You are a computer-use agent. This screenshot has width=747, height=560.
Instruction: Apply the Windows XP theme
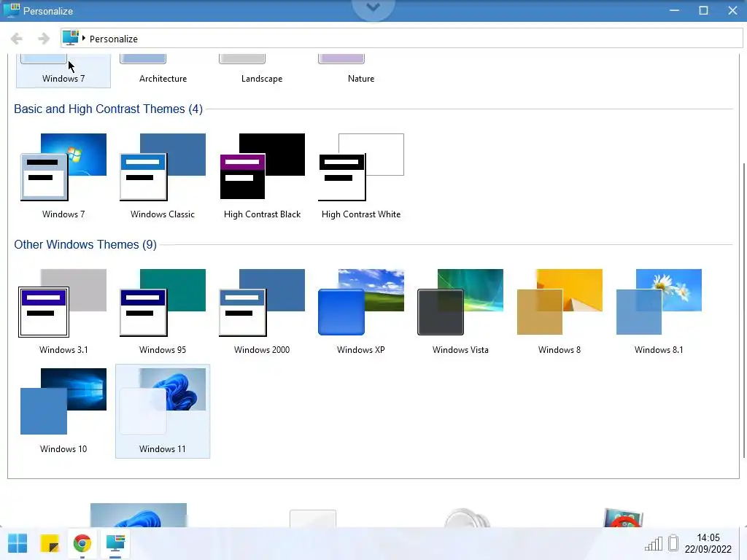pos(360,311)
